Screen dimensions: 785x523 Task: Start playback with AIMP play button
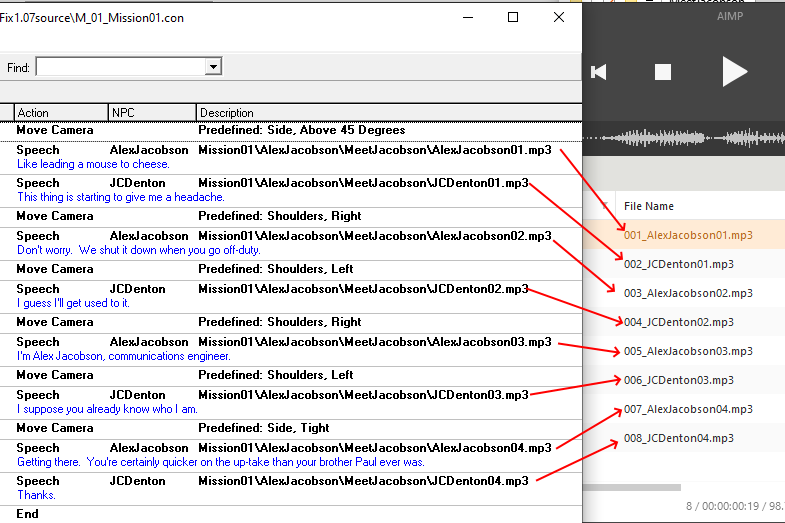point(734,72)
